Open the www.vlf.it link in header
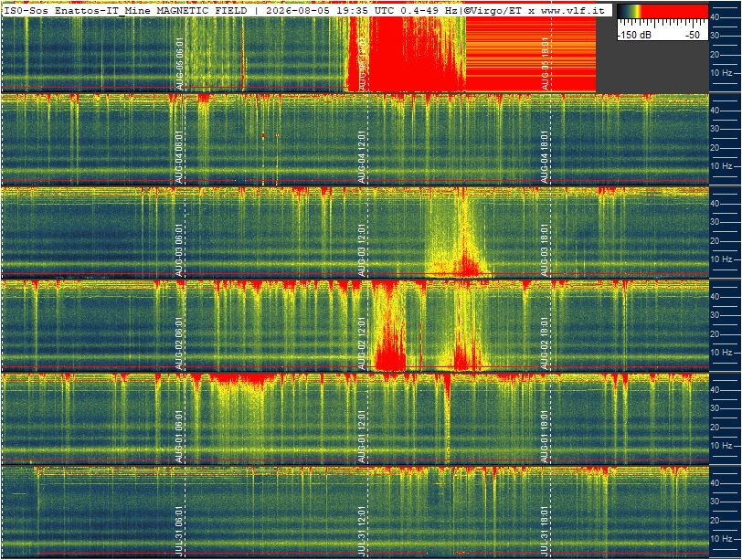The height and width of the screenshot is (560, 742). [573, 10]
